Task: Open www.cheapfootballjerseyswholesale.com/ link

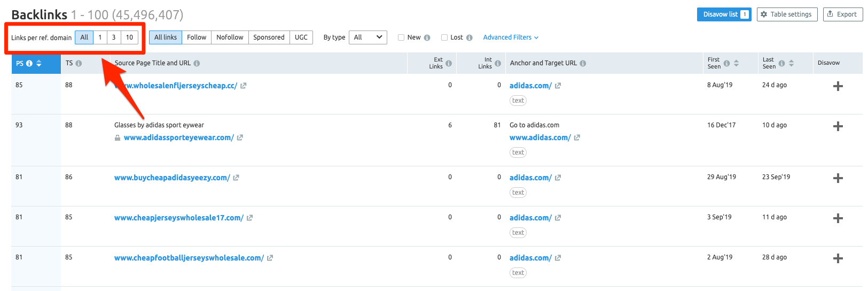Action: 189,258
